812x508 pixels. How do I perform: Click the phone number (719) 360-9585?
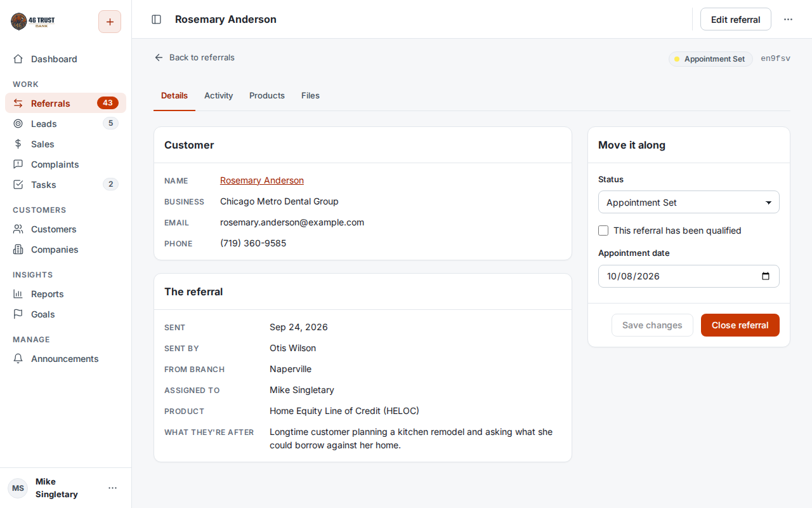[253, 243]
